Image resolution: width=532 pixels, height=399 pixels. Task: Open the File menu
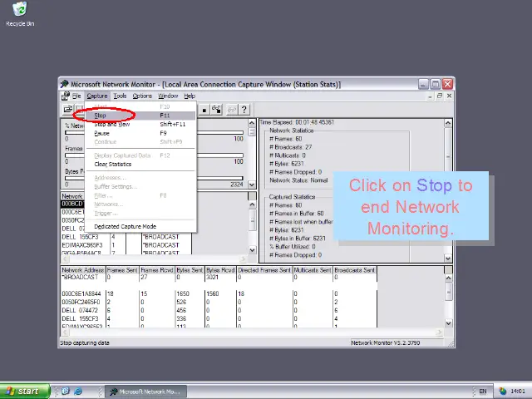pyautogui.click(x=76, y=96)
